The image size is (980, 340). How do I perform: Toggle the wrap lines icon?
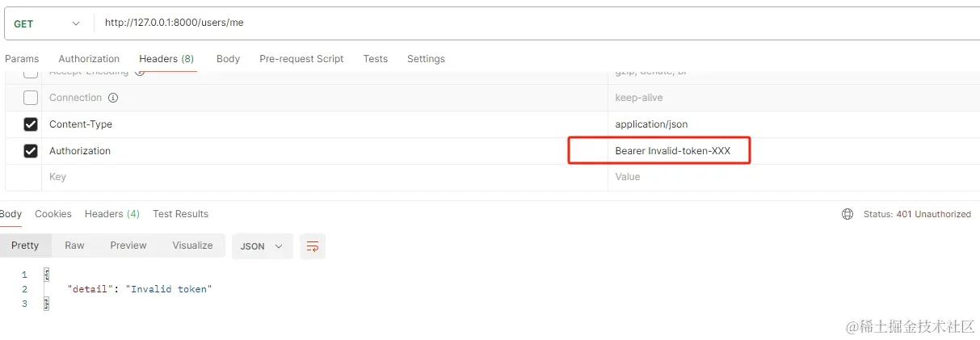[313, 246]
